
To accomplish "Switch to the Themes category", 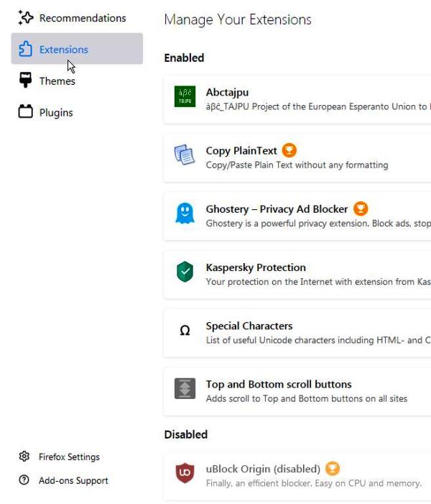I will coord(77,81).
